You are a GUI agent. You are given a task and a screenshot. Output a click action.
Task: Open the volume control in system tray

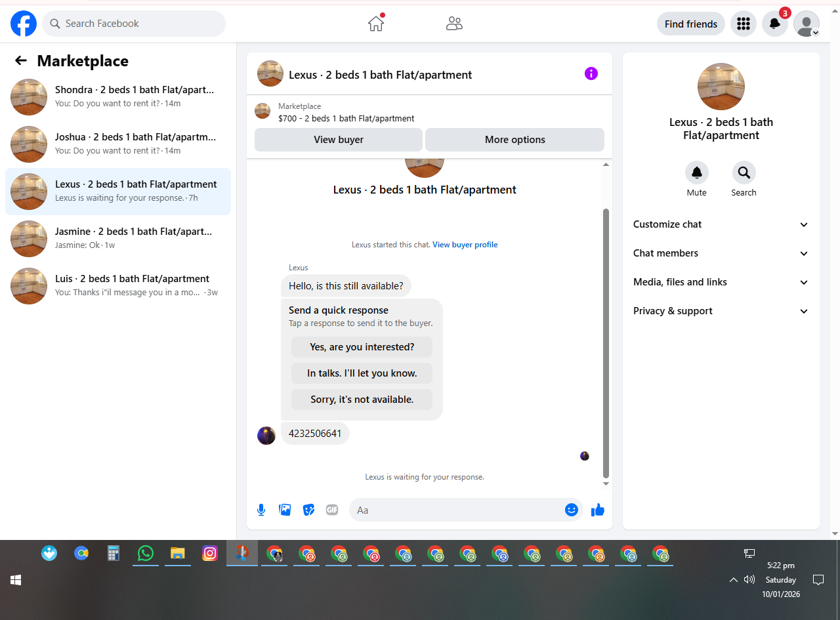(749, 580)
